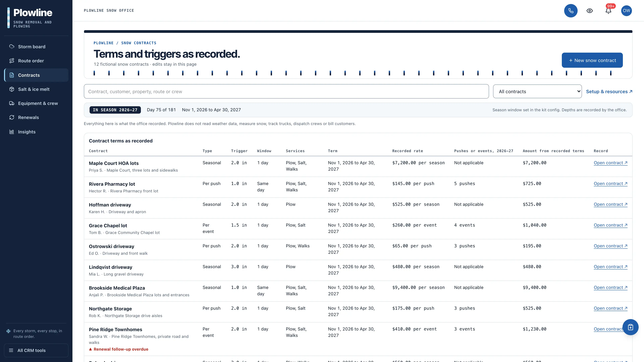Open Setup & resources link

click(609, 92)
